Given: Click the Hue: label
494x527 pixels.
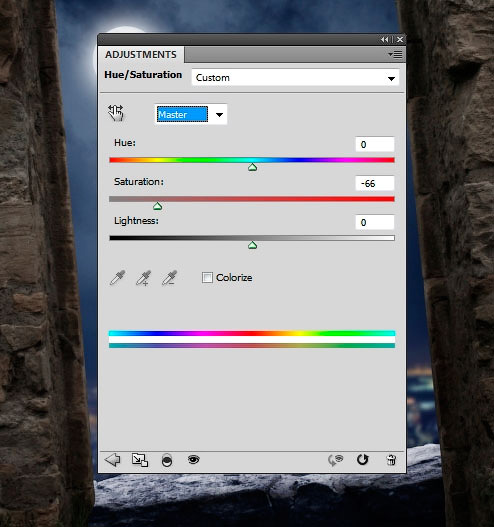Looking at the screenshot, I should click(125, 143).
